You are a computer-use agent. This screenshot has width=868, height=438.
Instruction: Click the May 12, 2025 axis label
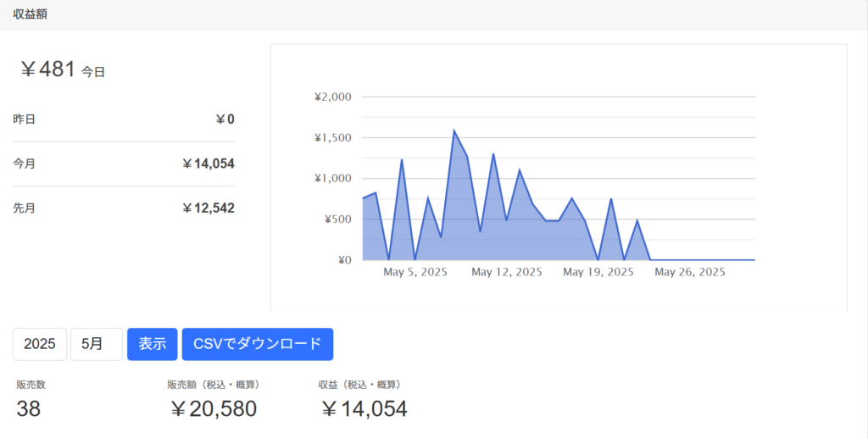click(507, 272)
